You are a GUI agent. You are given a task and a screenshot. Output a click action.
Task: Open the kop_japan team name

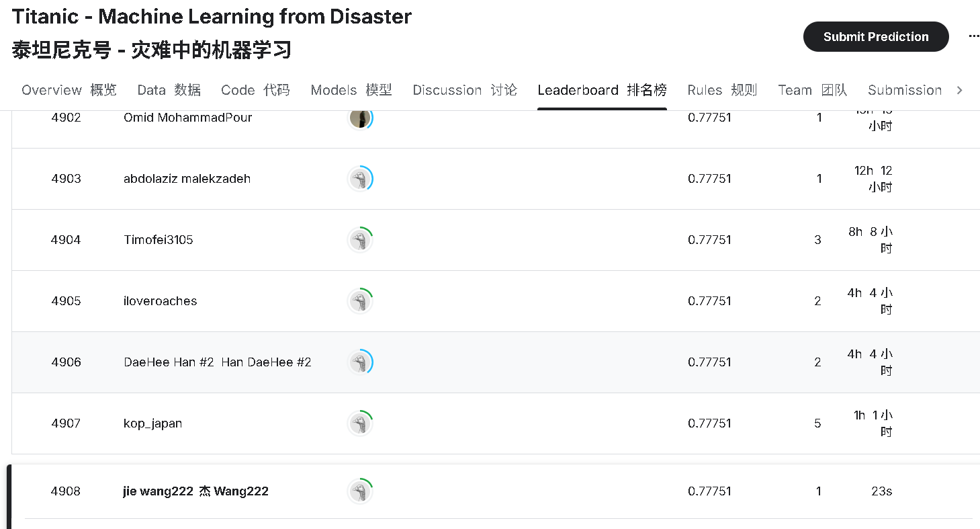(x=153, y=423)
